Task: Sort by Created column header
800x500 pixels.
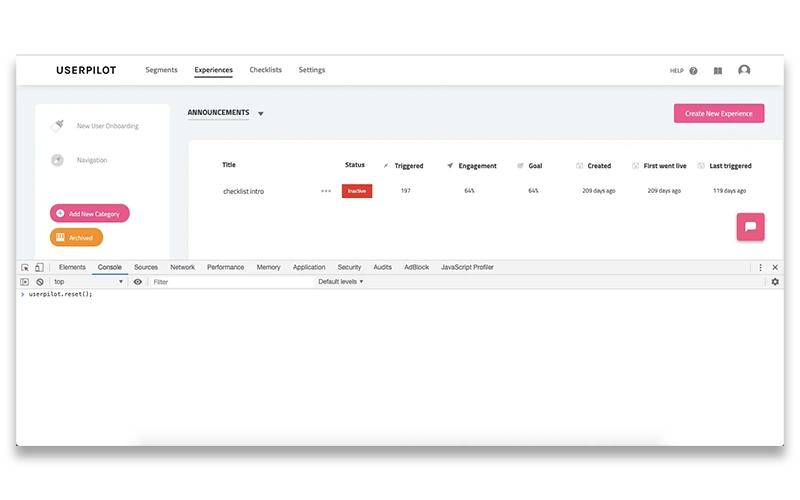Action: coord(599,166)
